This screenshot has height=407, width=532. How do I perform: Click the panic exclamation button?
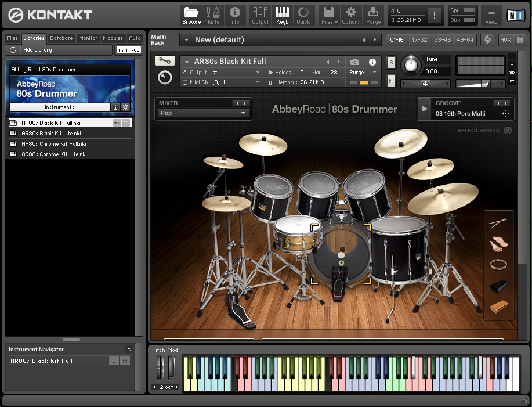click(x=435, y=15)
